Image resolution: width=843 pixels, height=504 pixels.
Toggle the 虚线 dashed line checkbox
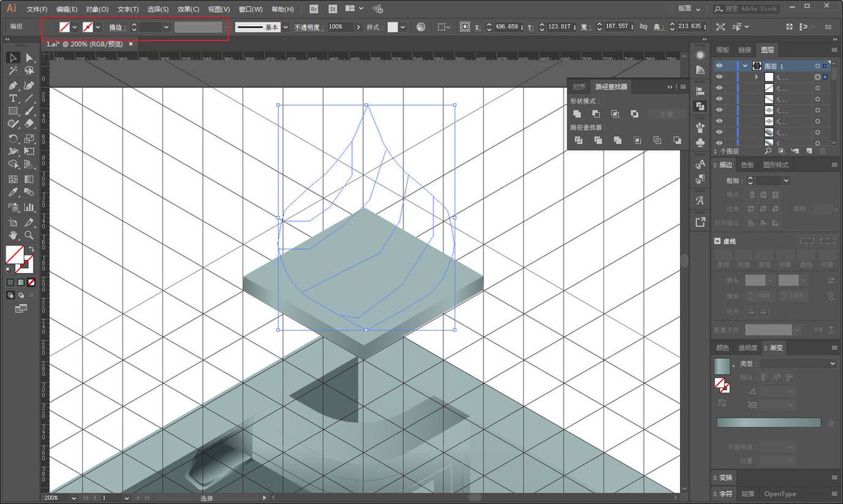click(x=717, y=241)
